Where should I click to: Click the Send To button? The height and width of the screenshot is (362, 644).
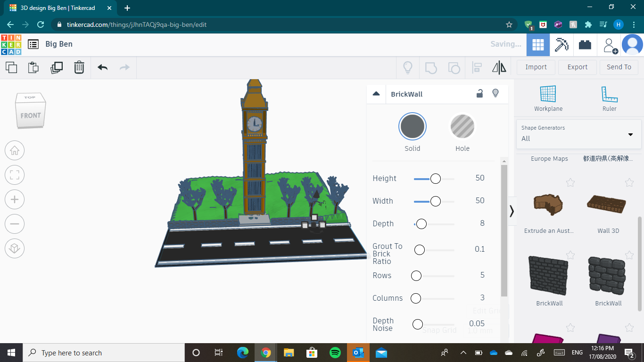(x=619, y=67)
